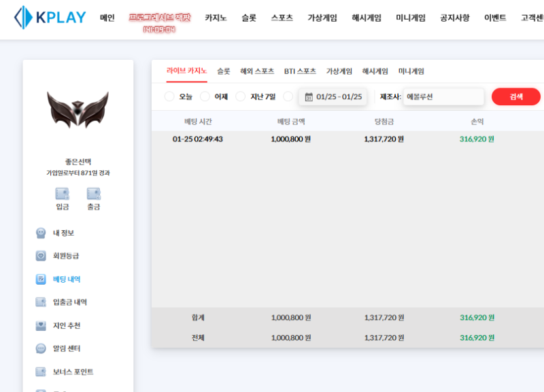Viewport: 544px width, 392px height.
Task: Open the 제조사 에볼루션 provider dropdown
Action: tap(443, 96)
